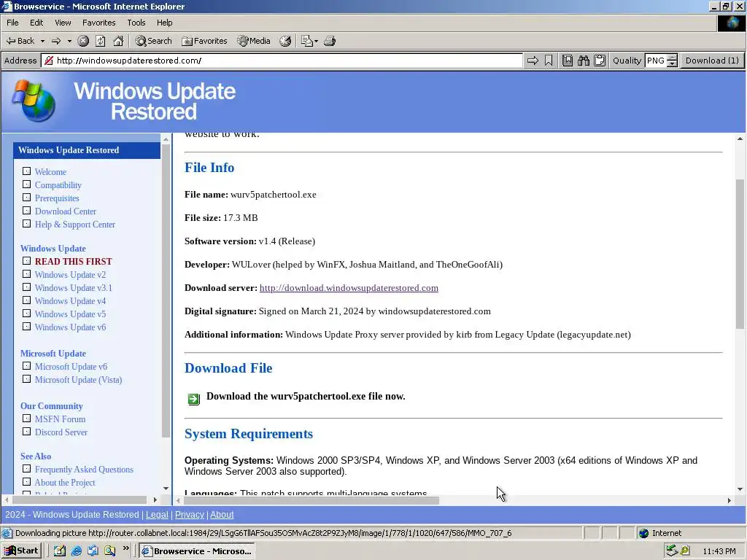Open the Privacy footer link

pyautogui.click(x=190, y=515)
